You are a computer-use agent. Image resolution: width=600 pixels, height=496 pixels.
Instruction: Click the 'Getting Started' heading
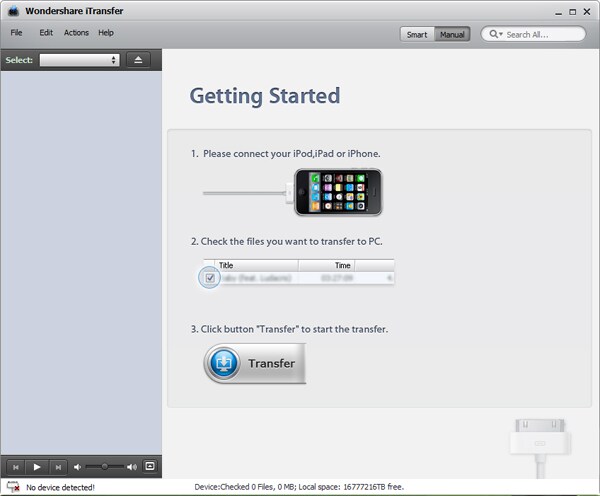point(265,96)
